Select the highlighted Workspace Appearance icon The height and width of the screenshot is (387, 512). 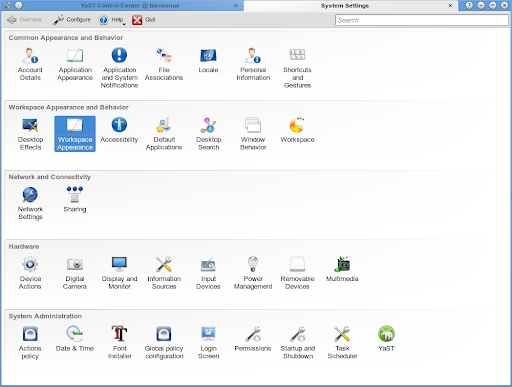[x=75, y=134]
